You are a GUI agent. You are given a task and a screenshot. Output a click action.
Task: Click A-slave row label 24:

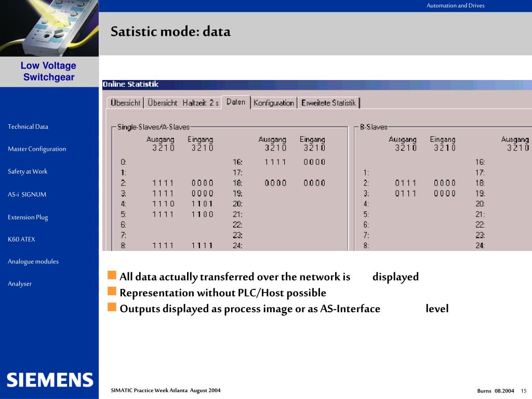point(237,246)
